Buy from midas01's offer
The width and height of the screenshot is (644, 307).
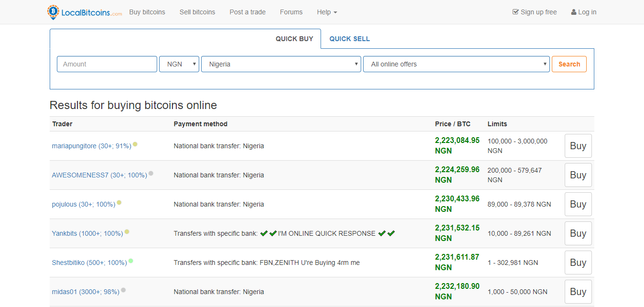[578, 292]
